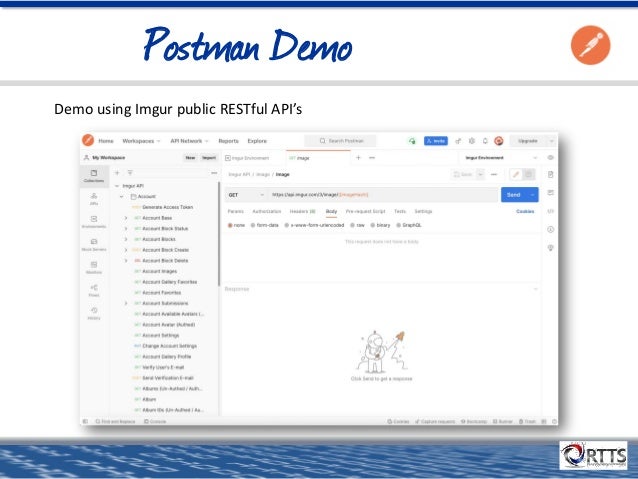The image size is (638, 479).
Task: Open the Save button dropdown arrow
Action: 481,175
